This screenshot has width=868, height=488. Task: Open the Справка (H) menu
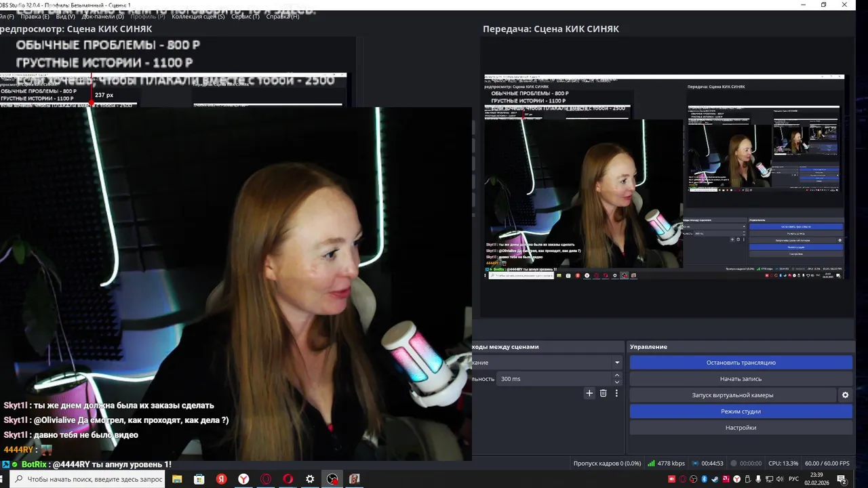282,16
